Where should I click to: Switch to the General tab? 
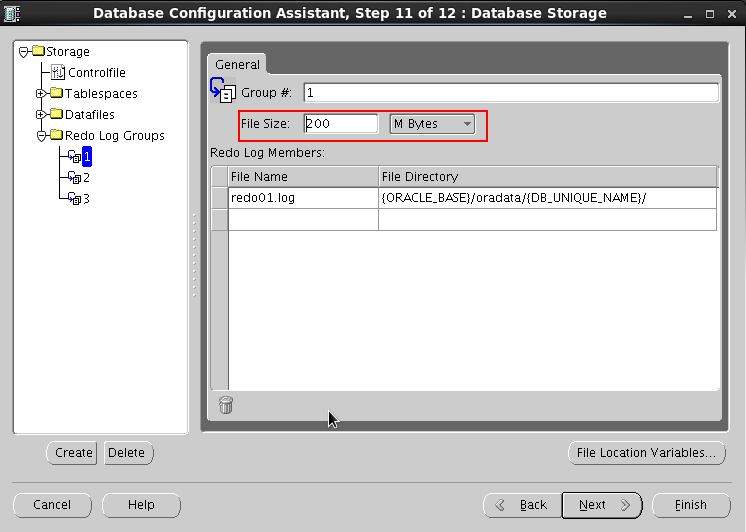click(237, 65)
